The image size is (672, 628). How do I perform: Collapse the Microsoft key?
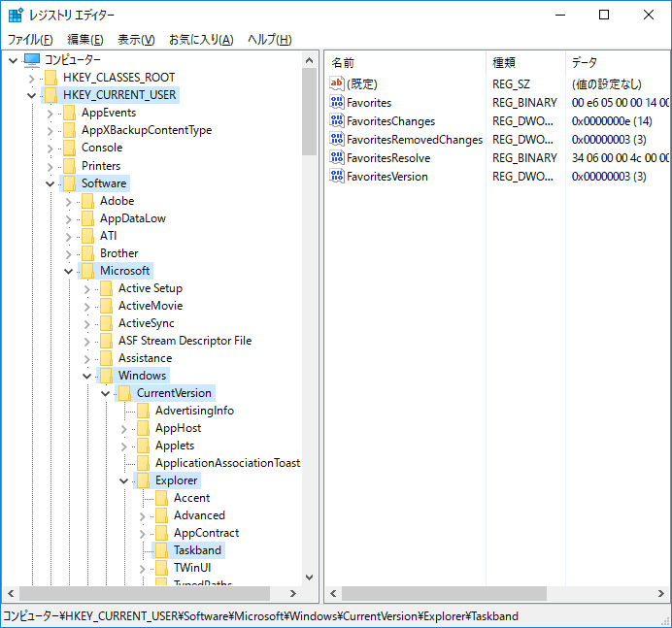click(x=69, y=271)
